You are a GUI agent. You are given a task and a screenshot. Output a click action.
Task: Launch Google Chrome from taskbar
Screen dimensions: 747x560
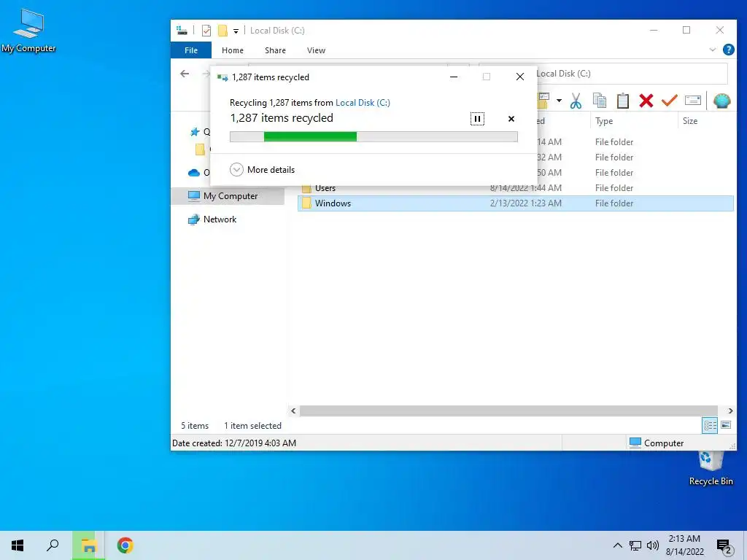click(x=125, y=545)
